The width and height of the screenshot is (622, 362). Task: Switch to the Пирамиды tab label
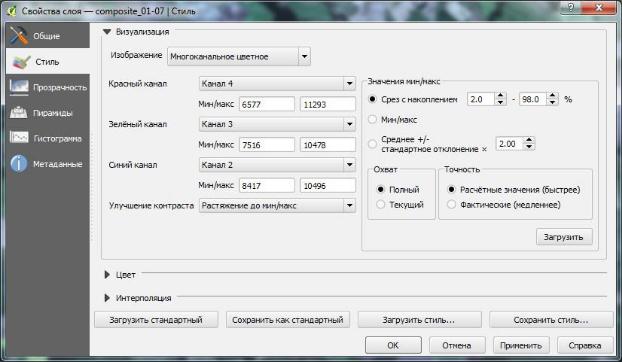tap(53, 113)
